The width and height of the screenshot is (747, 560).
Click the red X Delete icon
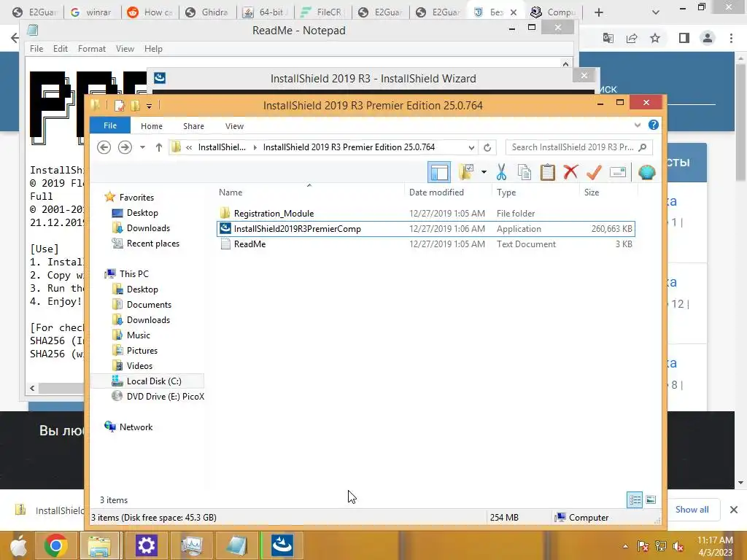tap(570, 172)
